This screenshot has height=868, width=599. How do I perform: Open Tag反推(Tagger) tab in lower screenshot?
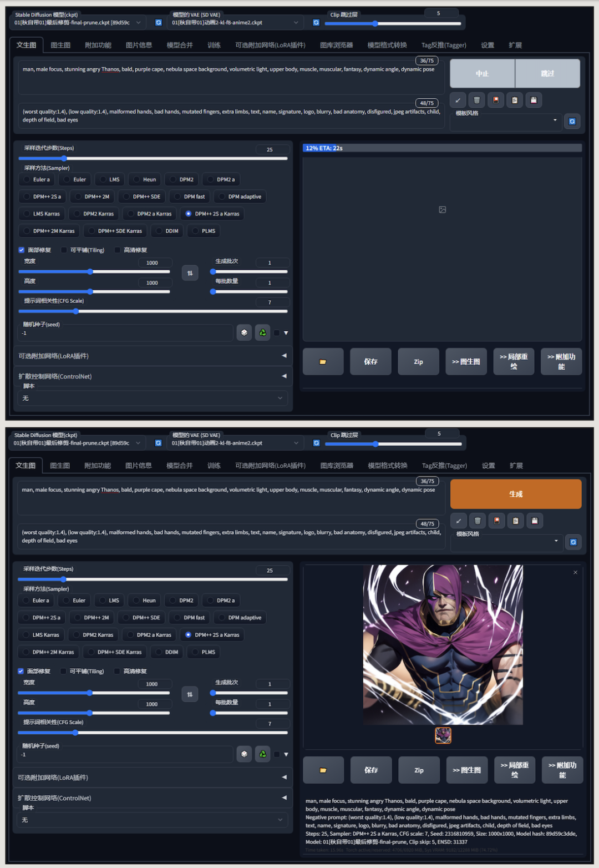[x=444, y=466]
